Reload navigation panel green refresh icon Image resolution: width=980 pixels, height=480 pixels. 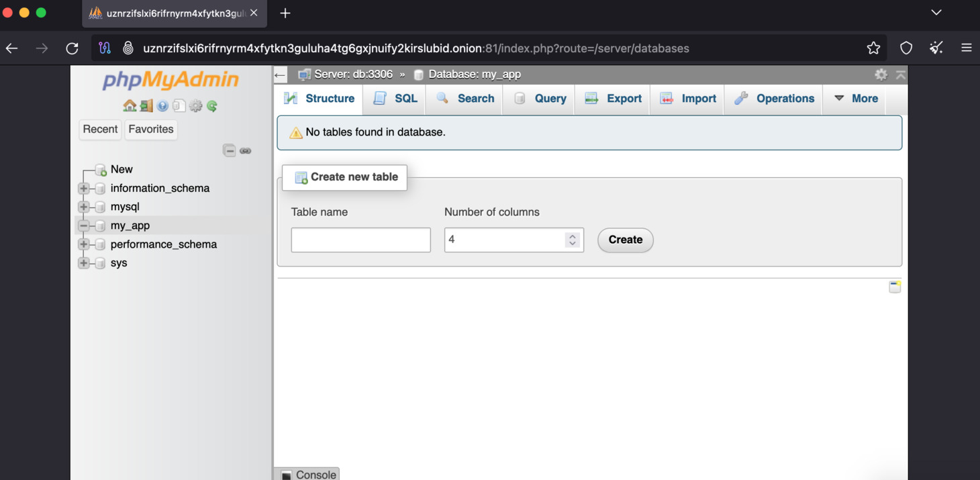(x=212, y=105)
